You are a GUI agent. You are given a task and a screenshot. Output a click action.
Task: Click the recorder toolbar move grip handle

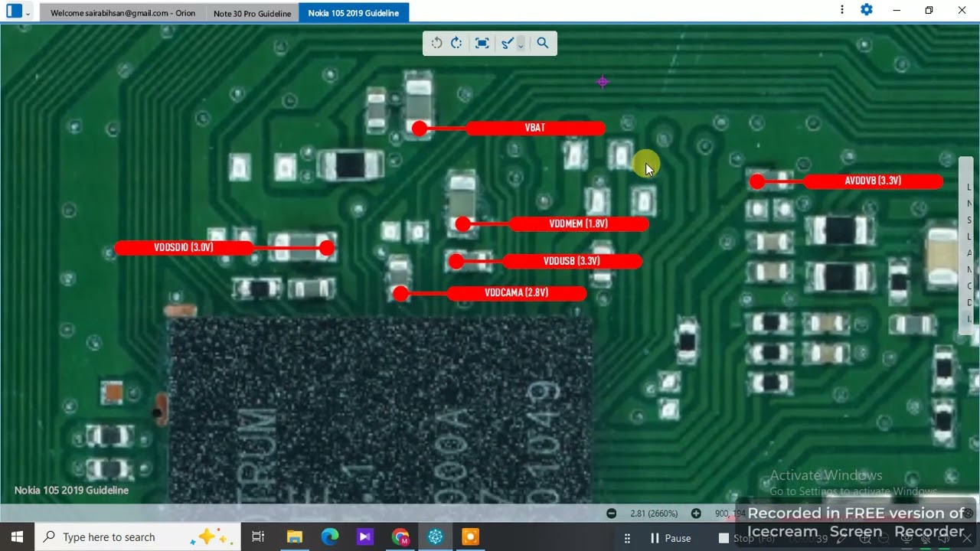(x=627, y=538)
